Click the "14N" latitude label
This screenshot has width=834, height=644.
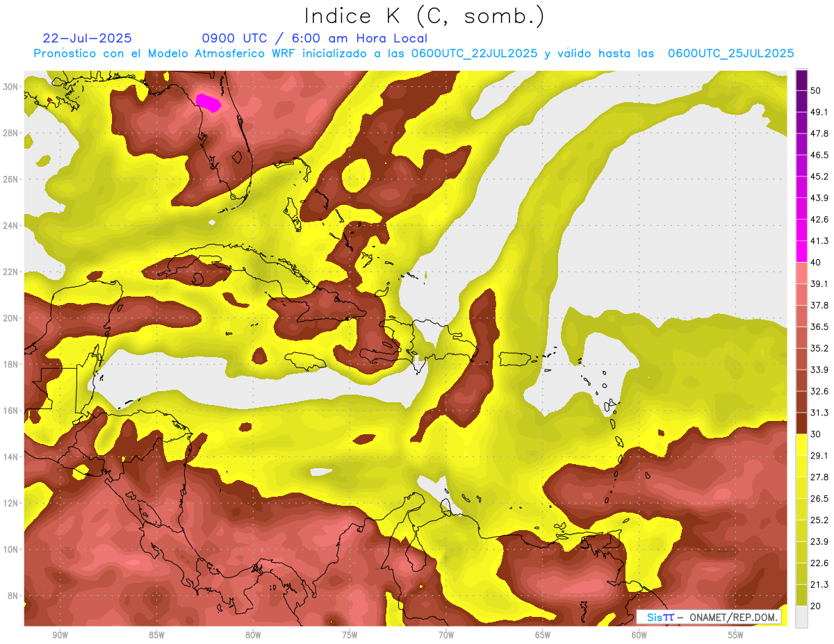tap(11, 456)
